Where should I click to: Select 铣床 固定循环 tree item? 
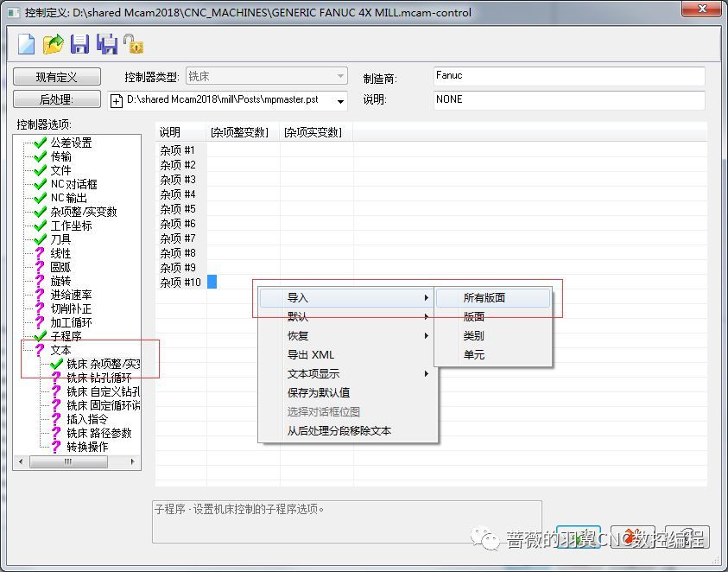[104, 405]
